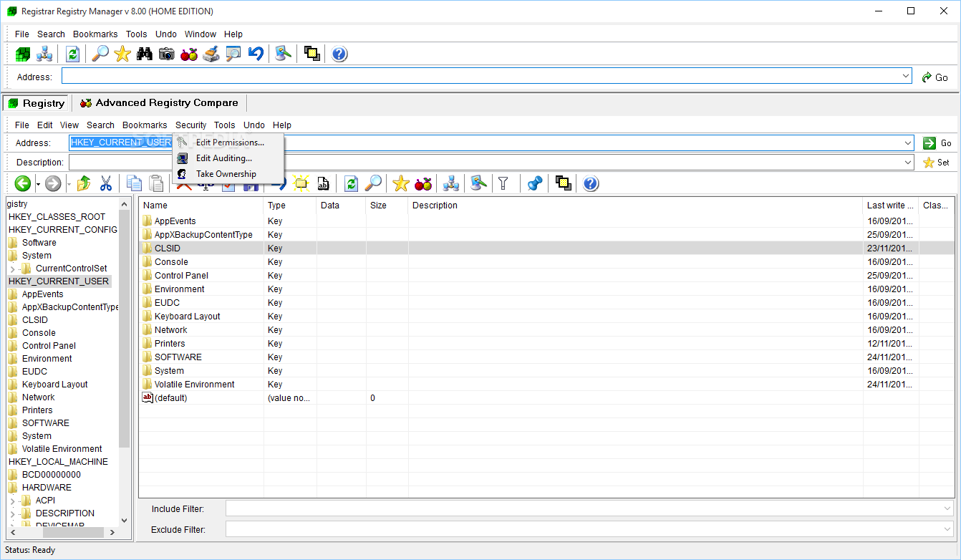The height and width of the screenshot is (560, 961).
Task: Click the network computers icon in main toolbar
Action: pyautogui.click(x=44, y=54)
